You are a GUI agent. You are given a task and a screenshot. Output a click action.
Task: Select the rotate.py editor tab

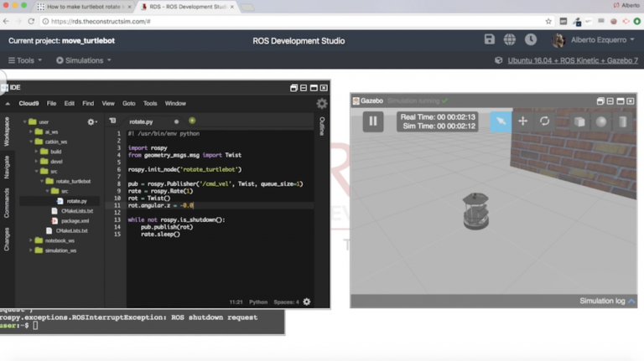click(x=141, y=121)
